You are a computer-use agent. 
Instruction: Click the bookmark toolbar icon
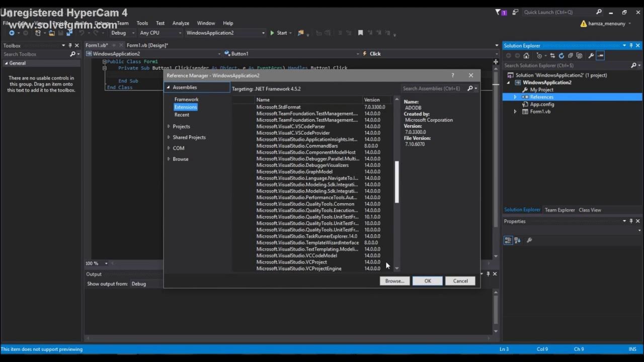[360, 33]
